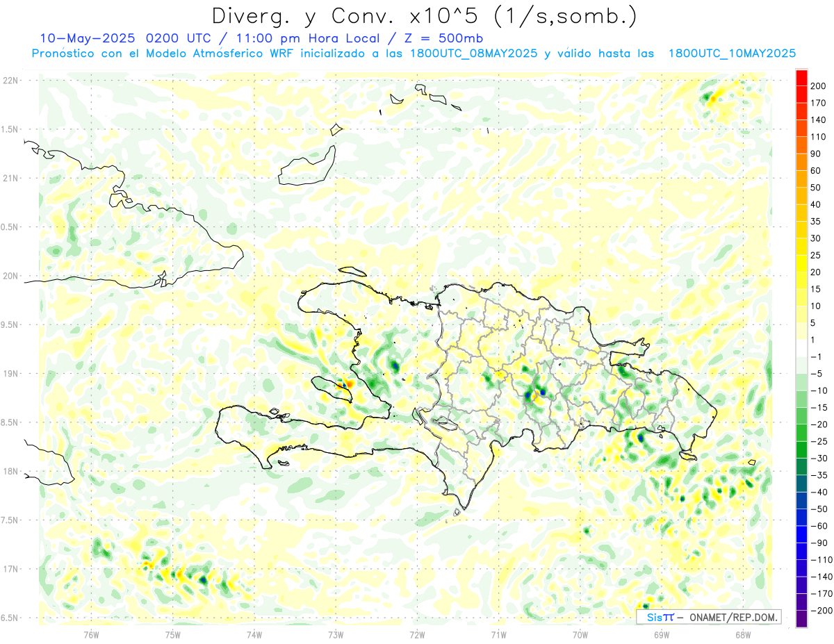Click the '-10' color scale label
This screenshot has height=644, width=834.
click(x=819, y=390)
